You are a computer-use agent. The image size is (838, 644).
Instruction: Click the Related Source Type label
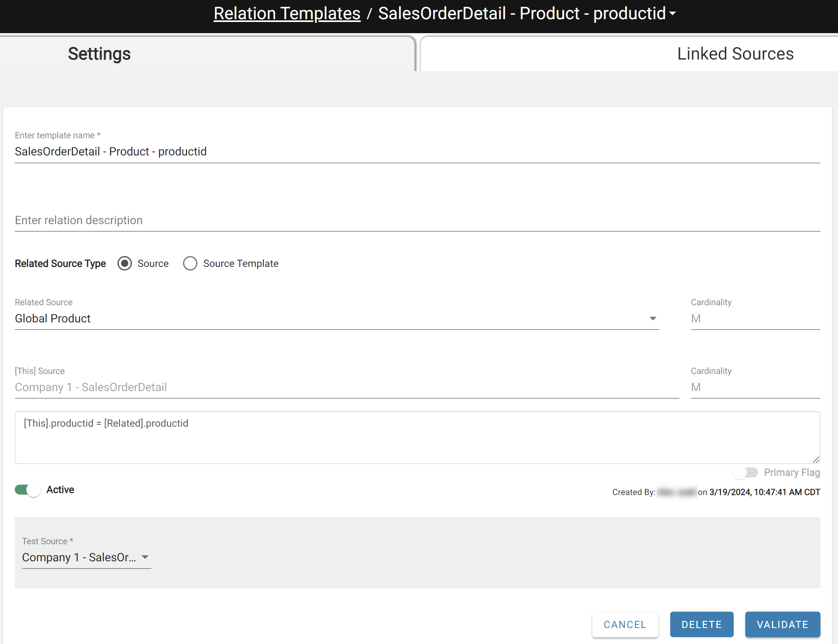pyautogui.click(x=60, y=264)
